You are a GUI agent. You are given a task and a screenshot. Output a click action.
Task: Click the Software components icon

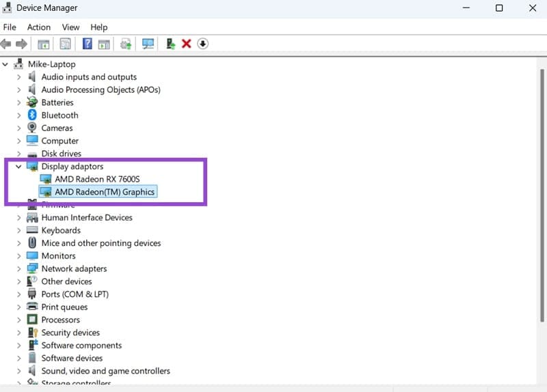click(33, 345)
